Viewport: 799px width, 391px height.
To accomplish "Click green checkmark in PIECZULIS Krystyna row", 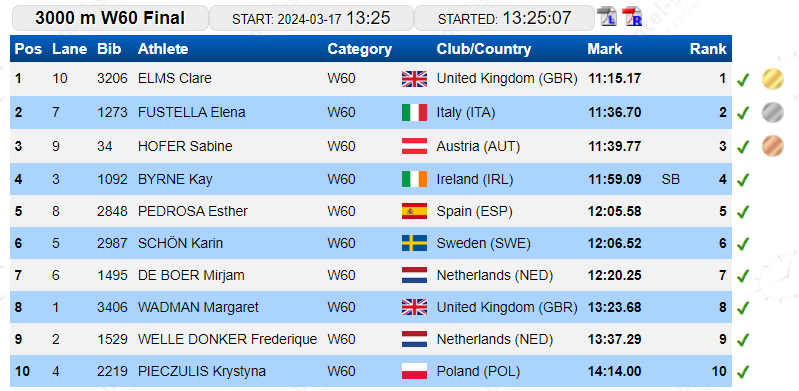I will [743, 372].
